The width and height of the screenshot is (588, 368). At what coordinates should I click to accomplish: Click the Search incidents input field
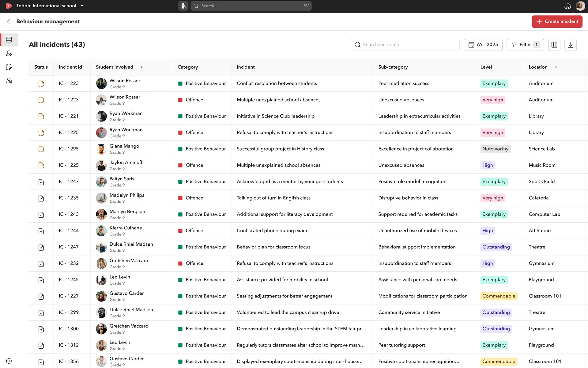(x=405, y=45)
